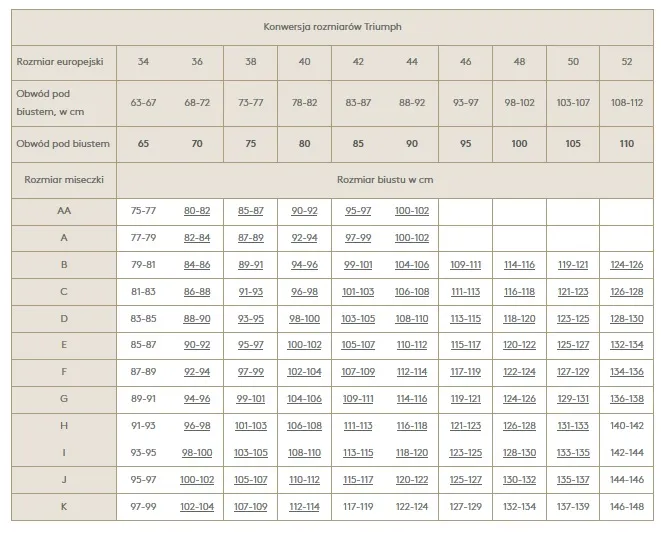Viewport: 661px width, 533px height.
Task: Select the Rozmiar biustu w cm heading
Action: 385,179
